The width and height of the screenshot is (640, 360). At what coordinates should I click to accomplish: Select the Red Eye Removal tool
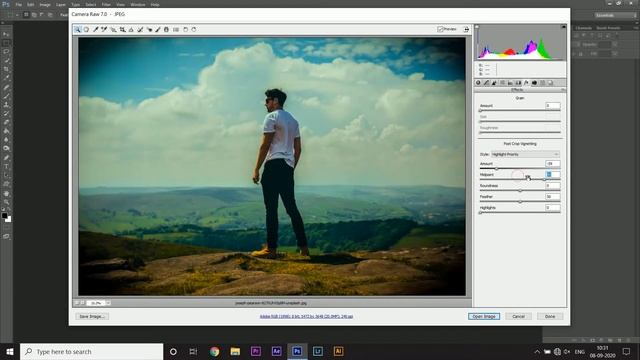coord(149,29)
